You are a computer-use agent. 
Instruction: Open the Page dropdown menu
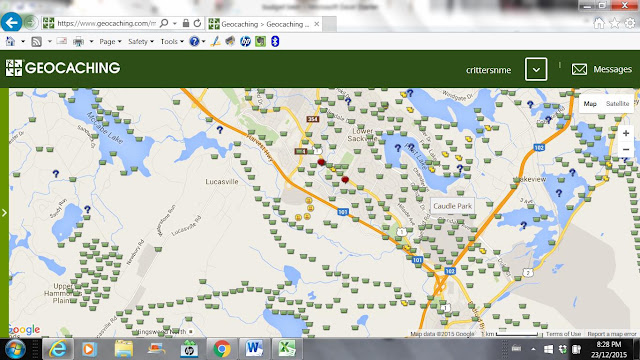coord(110,41)
